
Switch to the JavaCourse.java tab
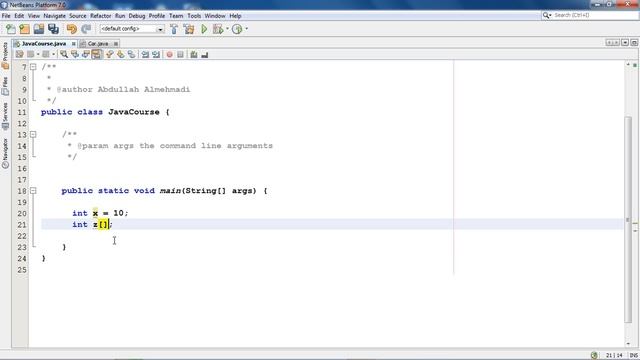coord(43,43)
